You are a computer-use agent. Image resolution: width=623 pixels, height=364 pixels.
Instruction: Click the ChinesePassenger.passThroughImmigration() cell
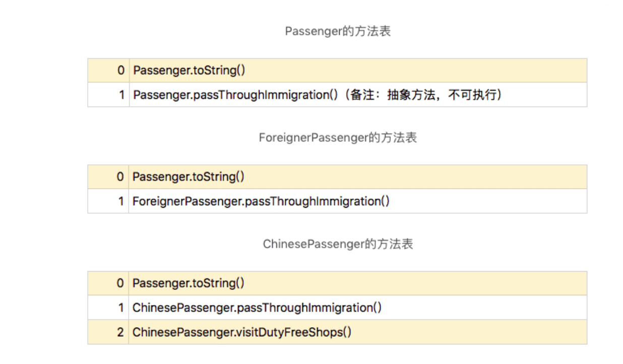tap(257, 308)
